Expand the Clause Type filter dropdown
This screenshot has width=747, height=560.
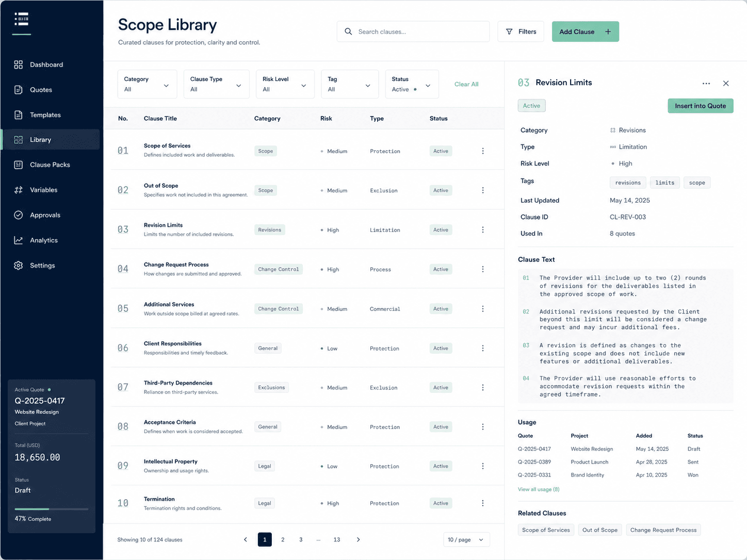pos(216,84)
